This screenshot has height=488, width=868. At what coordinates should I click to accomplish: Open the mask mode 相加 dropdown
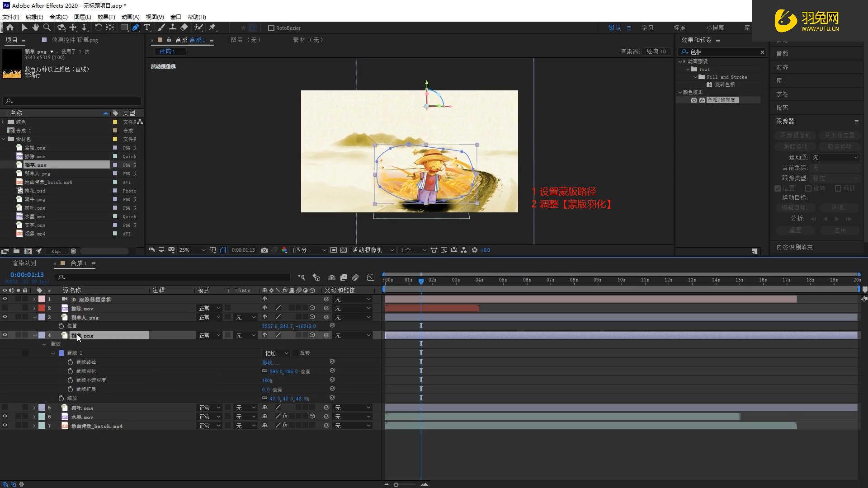[x=276, y=353]
